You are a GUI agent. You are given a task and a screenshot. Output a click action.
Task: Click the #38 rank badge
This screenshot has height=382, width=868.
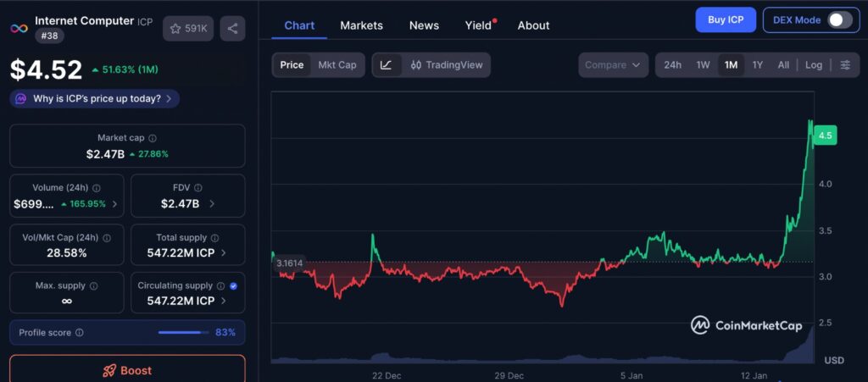pos(50,36)
